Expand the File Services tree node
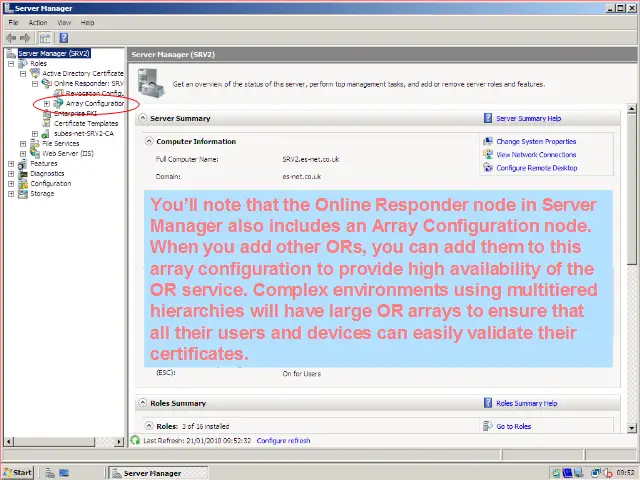This screenshot has height=480, width=640. coord(23,144)
